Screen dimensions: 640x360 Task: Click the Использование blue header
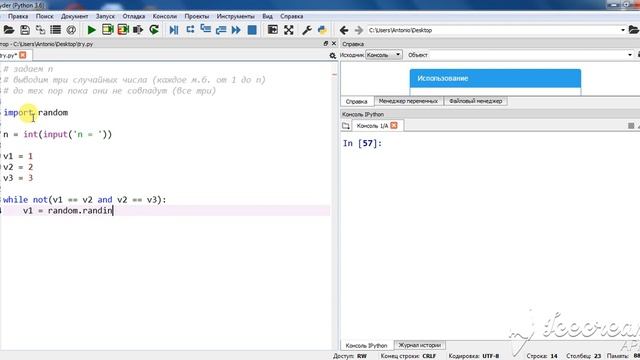pyautogui.click(x=495, y=78)
